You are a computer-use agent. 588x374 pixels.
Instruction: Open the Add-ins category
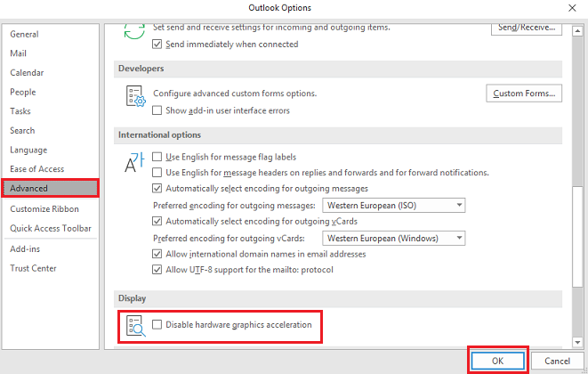tap(50, 249)
